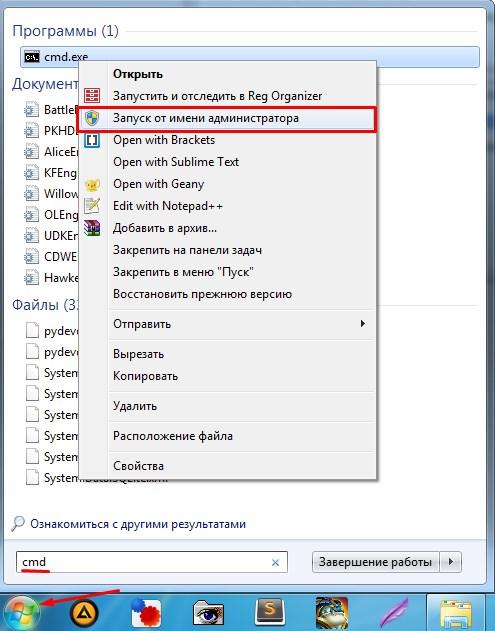Click the Reg Organizer icon in context menu
Viewport: 495px width, 631px height.
point(92,96)
